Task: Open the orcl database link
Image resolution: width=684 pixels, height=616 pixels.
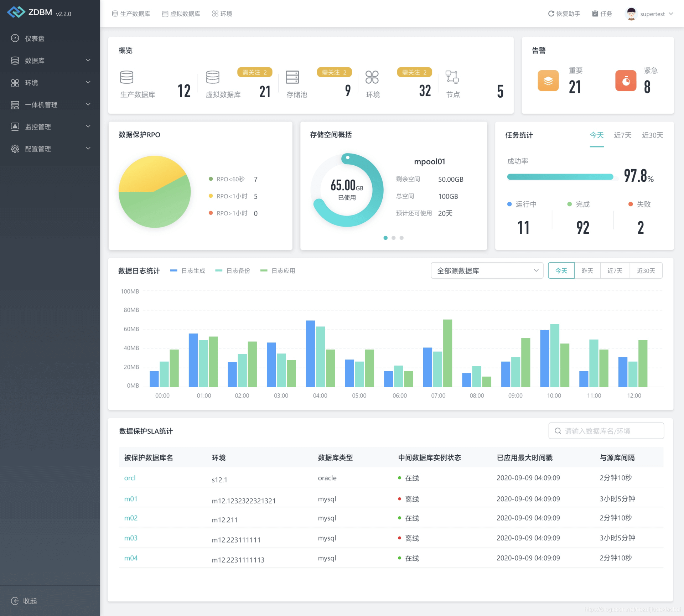Action: [x=130, y=478]
